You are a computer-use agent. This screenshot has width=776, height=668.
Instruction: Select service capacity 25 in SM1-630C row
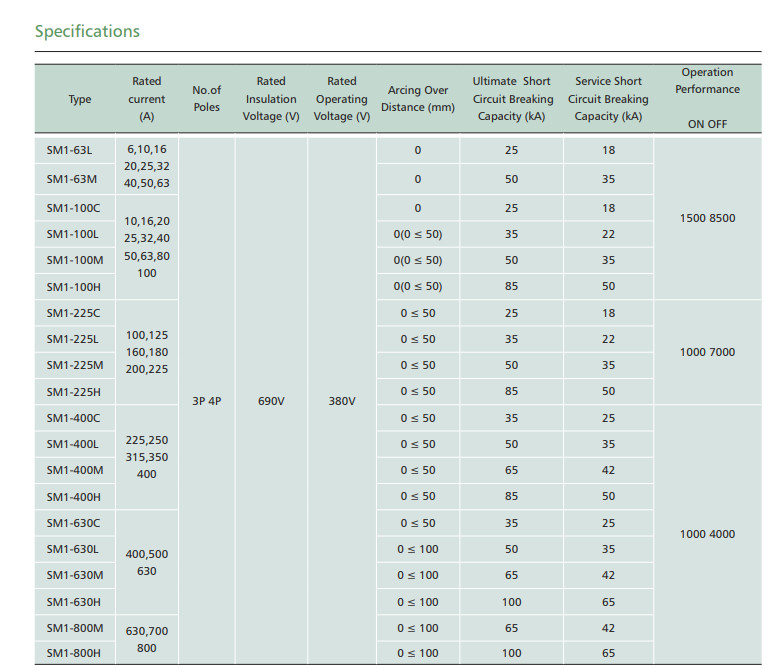coord(608,523)
